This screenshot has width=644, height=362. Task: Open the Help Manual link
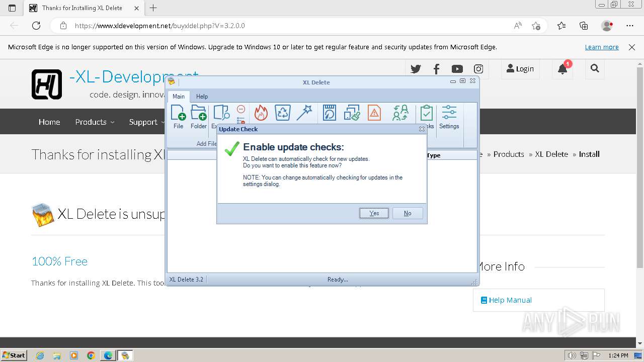pos(506,300)
